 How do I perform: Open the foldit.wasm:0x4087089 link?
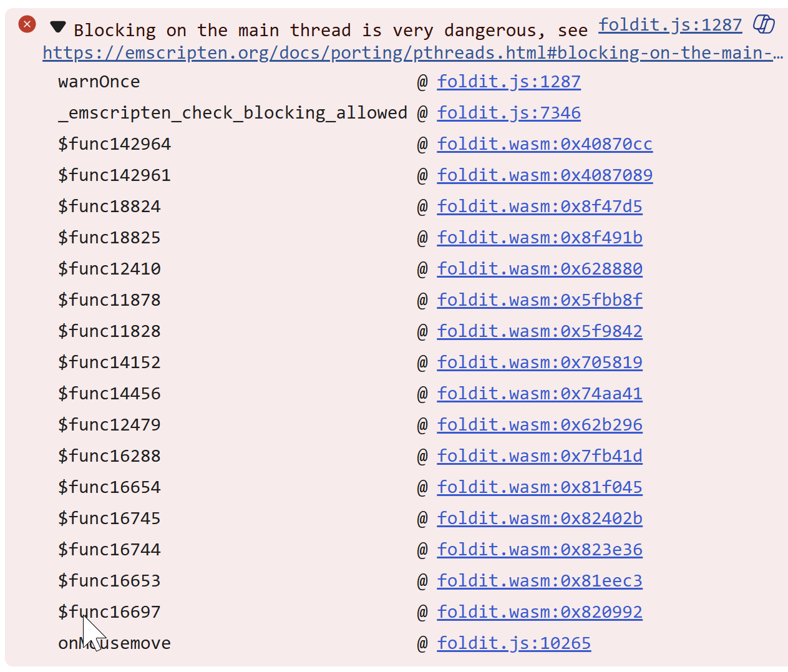[544, 175]
